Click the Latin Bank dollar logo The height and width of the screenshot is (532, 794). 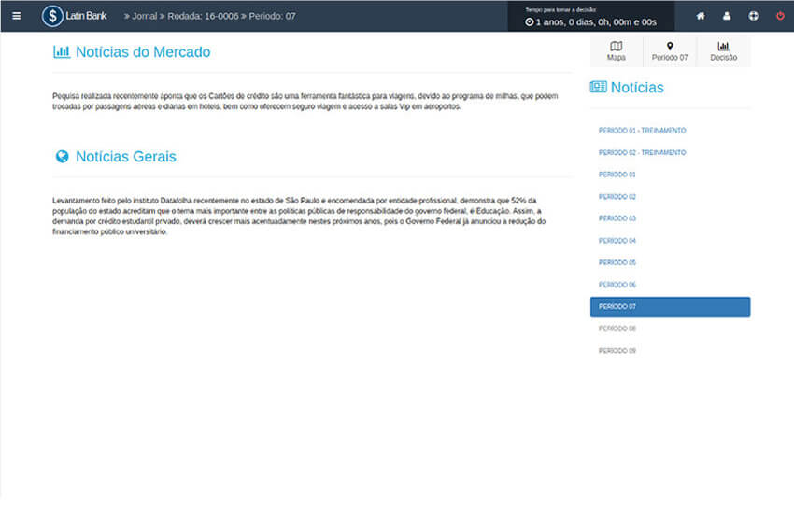coord(52,16)
